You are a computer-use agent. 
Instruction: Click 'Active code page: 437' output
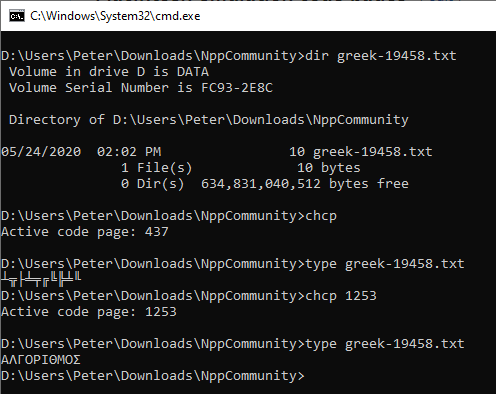pos(85,232)
